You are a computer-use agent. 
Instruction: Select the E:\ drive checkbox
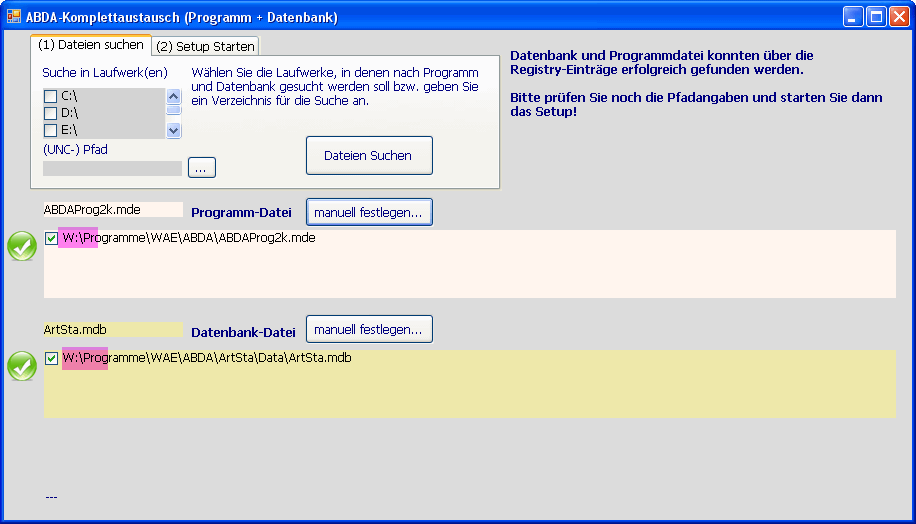click(x=50, y=130)
